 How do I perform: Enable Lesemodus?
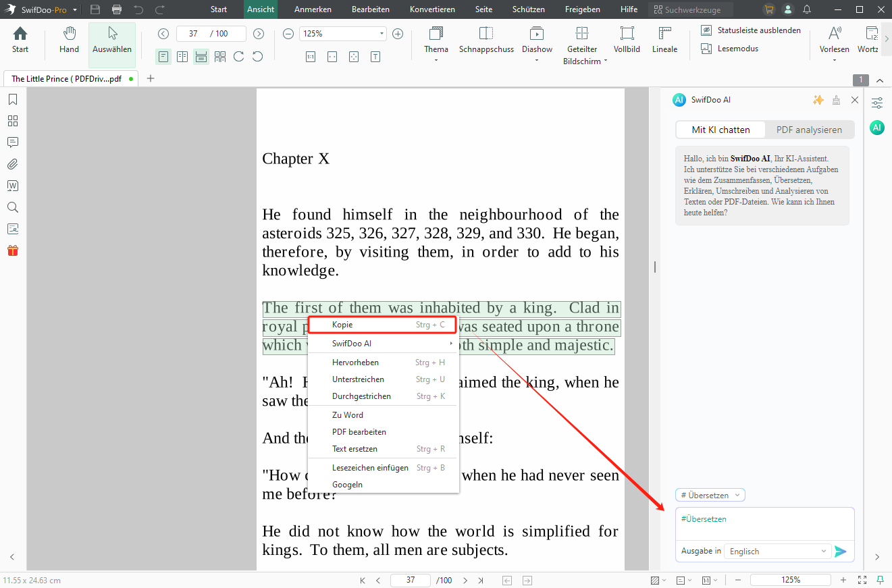coord(729,49)
